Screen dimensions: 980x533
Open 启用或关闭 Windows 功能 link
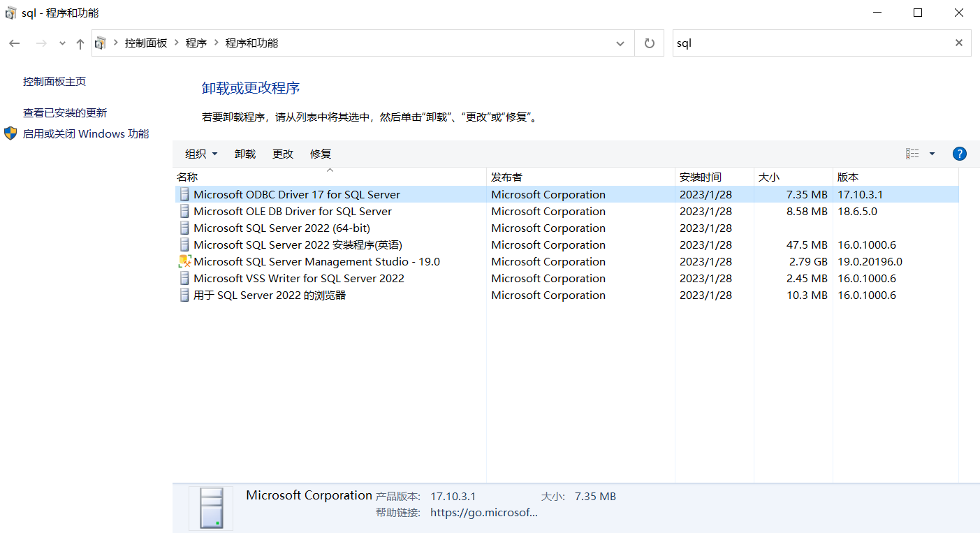[x=86, y=133]
